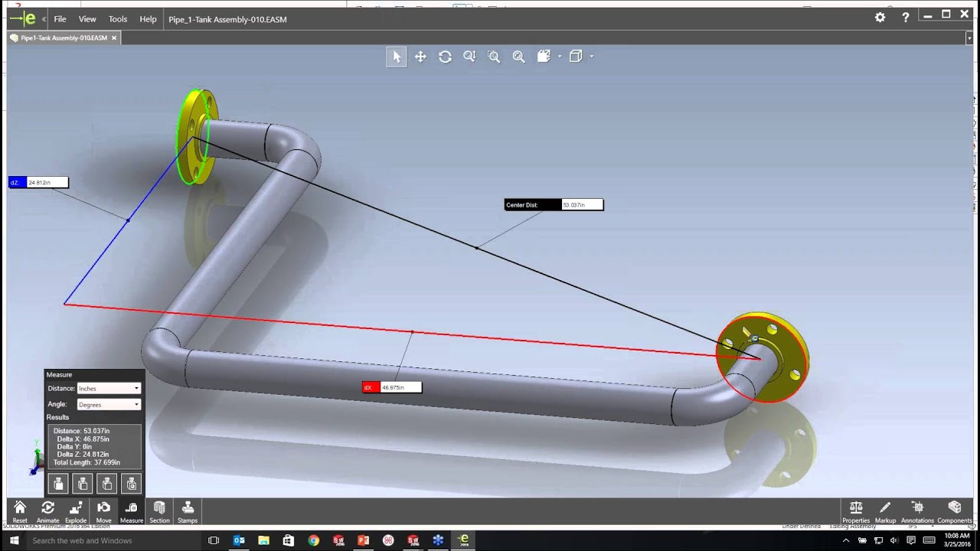
Task: Select first measure filter cube button
Action: point(58,484)
